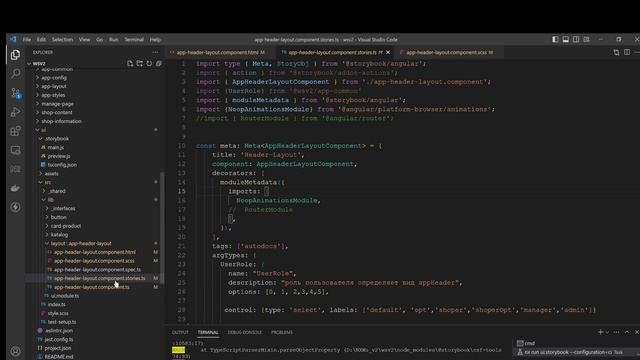Switch to OUTPUT panel tab
Viewport: 640px width, 360px height.
pyautogui.click(x=180, y=332)
